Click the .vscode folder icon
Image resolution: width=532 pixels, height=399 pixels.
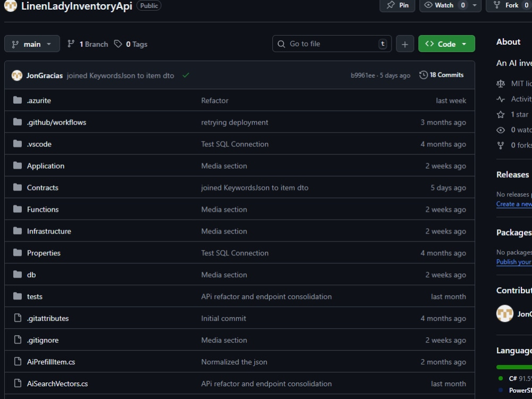click(18, 144)
